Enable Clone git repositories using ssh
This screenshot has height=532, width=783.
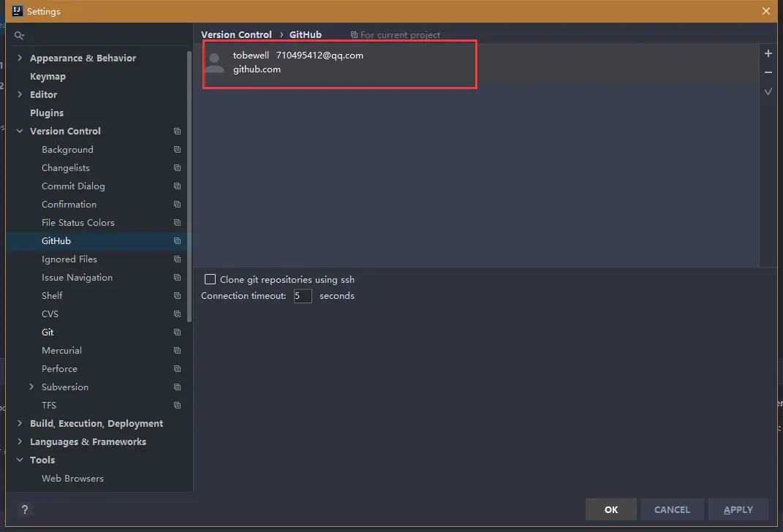coord(211,279)
